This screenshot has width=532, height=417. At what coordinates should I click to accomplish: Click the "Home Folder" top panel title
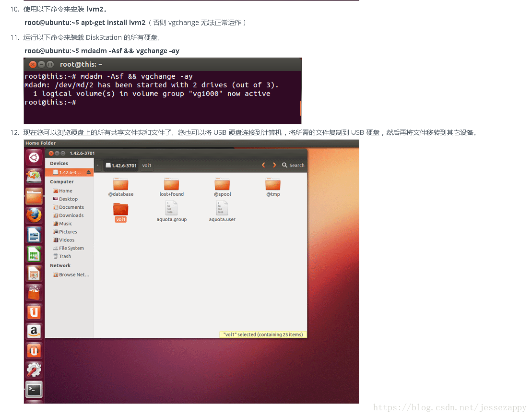pos(40,143)
